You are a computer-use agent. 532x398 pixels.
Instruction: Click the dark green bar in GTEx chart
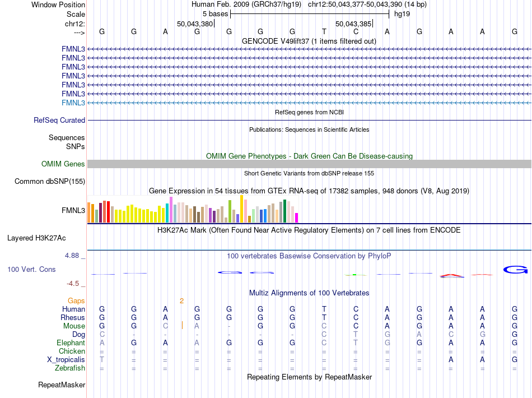point(284,211)
